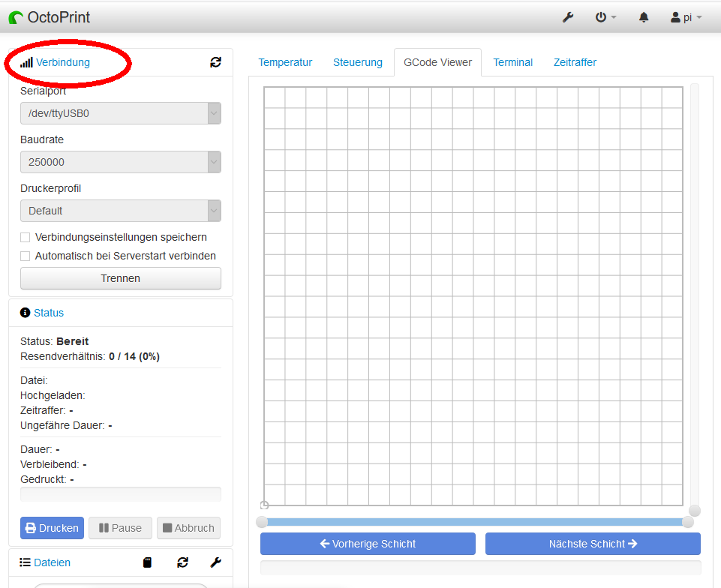Enable Verbindungseinstellungen speichern checkbox
The width and height of the screenshot is (721, 588).
click(x=26, y=237)
